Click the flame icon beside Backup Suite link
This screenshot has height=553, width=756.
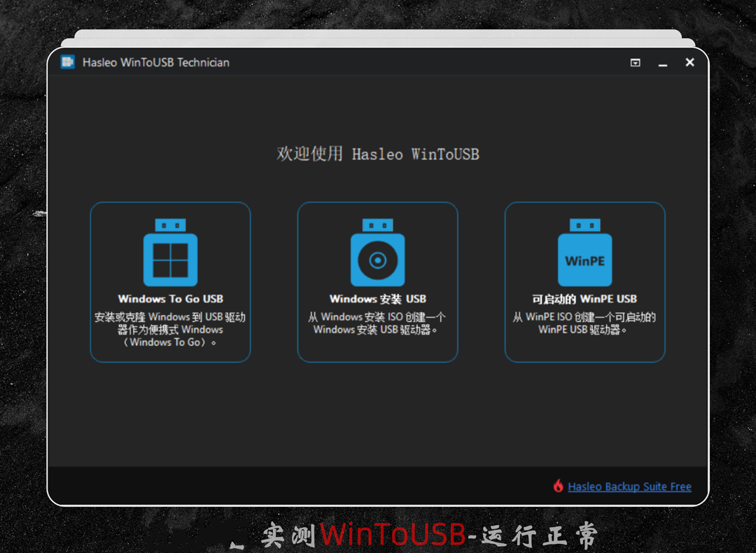tap(559, 486)
